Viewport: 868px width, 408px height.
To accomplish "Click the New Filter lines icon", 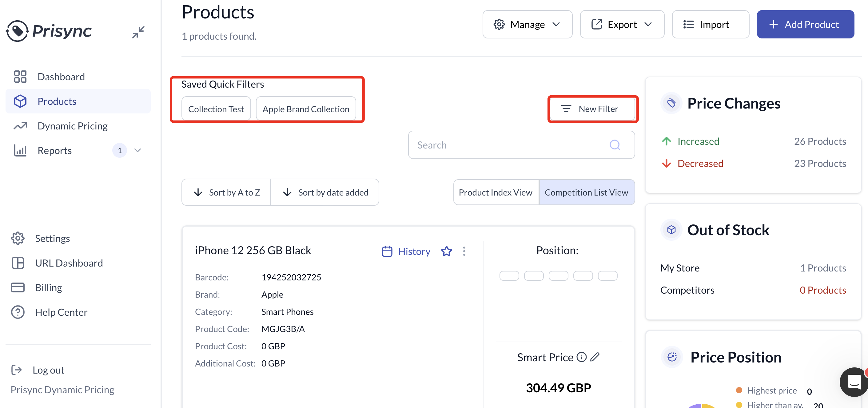I will tap(566, 109).
